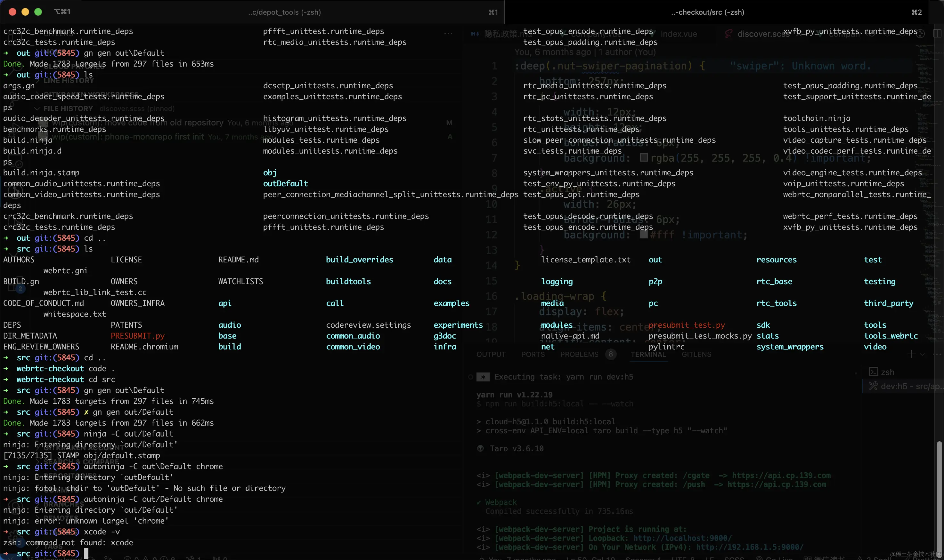The image size is (944, 560).
Task: Click the #fff color swatch preview
Action: pyautogui.click(x=643, y=234)
